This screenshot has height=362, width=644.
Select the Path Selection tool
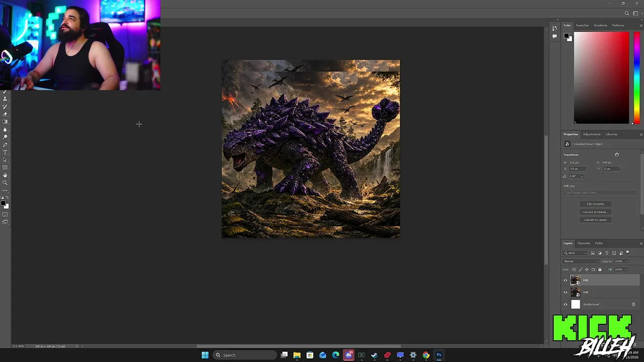(5, 160)
